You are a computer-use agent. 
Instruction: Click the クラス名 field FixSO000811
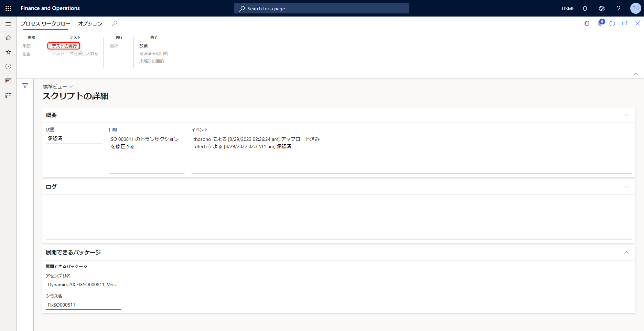tap(84, 305)
